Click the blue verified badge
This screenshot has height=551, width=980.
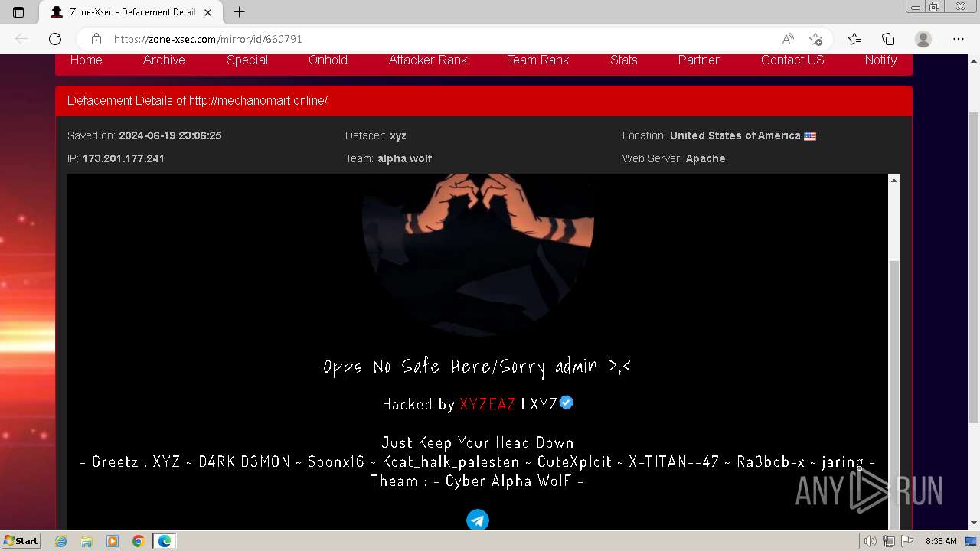[567, 402]
